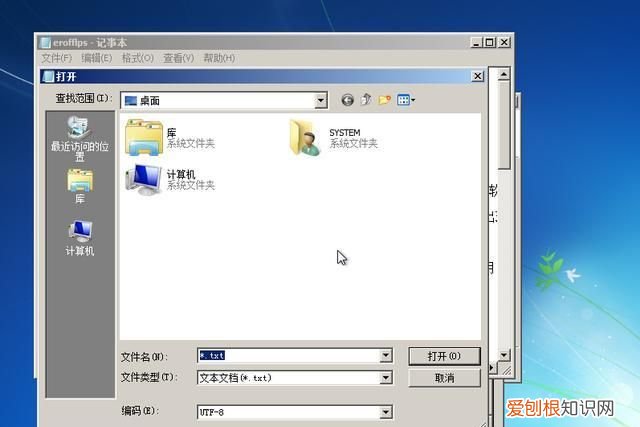The image size is (640, 427).
Task: Maximize the Notepad window
Action: [490, 42]
